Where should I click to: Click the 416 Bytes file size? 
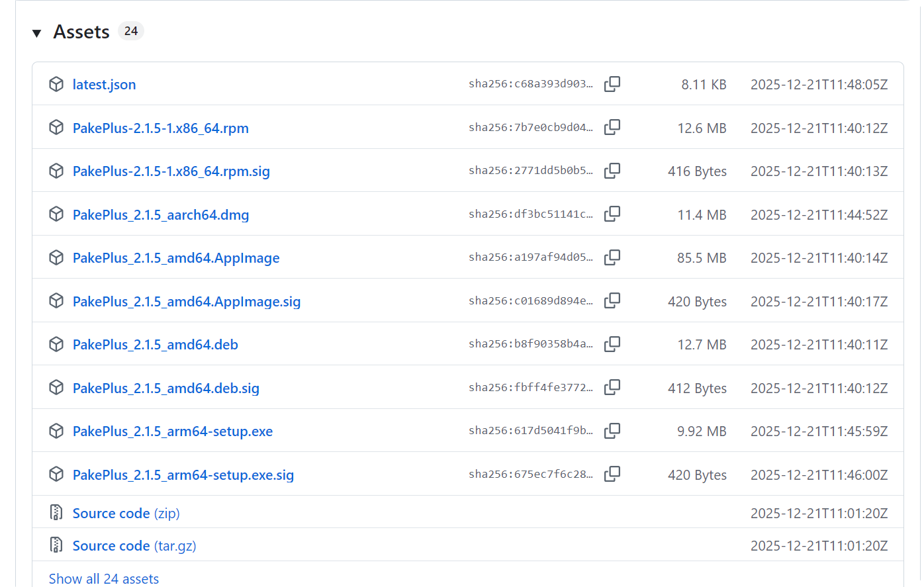(697, 171)
